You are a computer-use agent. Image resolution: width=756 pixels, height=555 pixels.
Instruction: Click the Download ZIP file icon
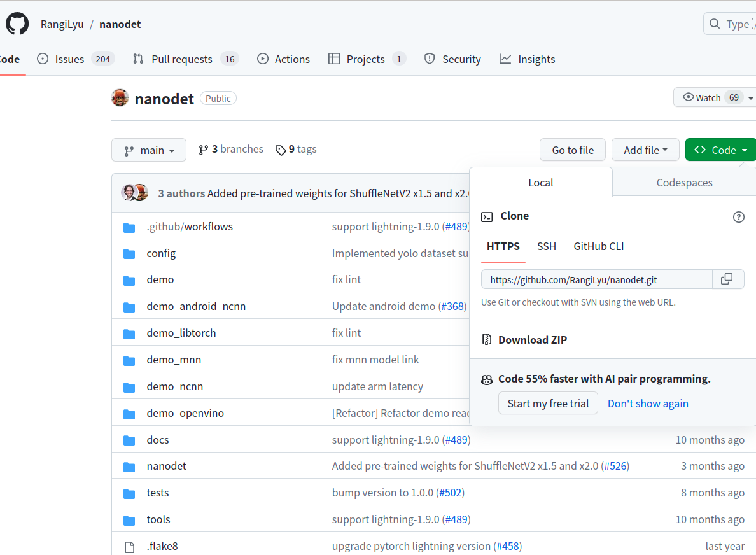(486, 339)
